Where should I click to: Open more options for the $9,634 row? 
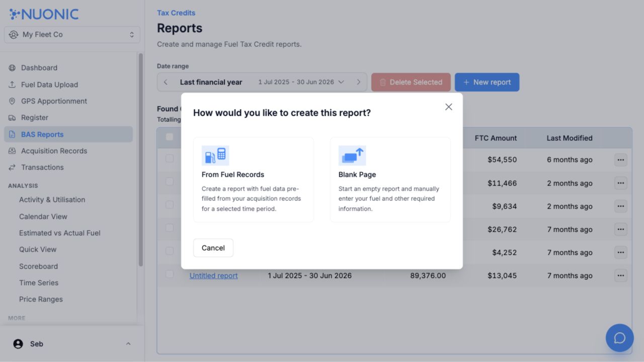point(621,206)
